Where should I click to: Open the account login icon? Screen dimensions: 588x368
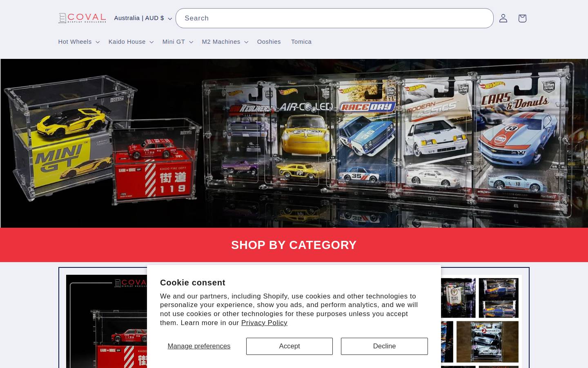pos(503,18)
